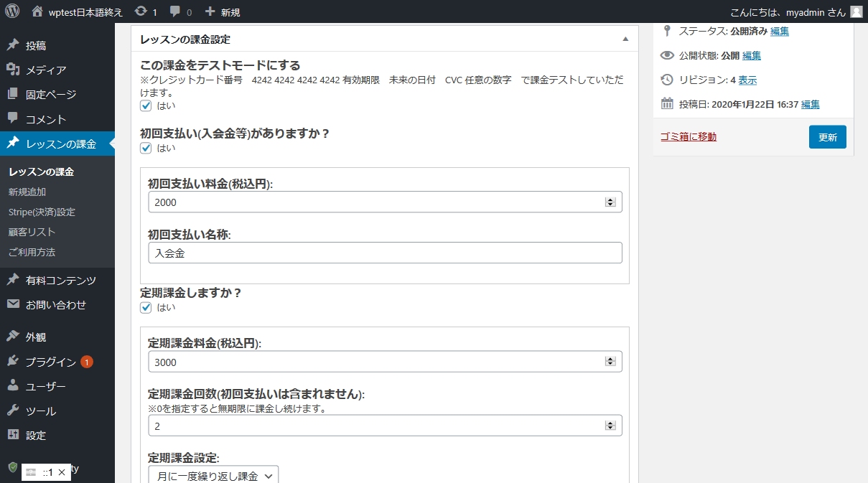Viewport: 868px width, 483px height.
Task: Click the ツール wrench icon
Action: [x=13, y=411]
